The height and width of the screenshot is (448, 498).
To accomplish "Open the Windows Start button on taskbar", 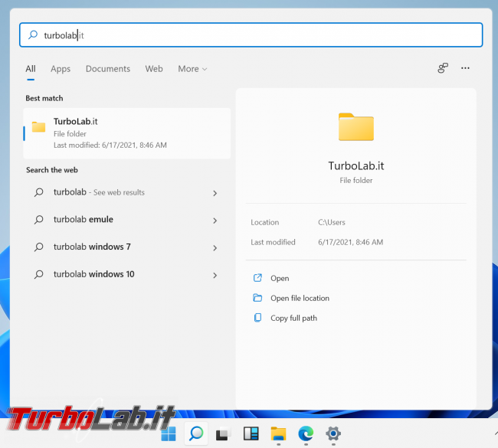I will point(169,433).
